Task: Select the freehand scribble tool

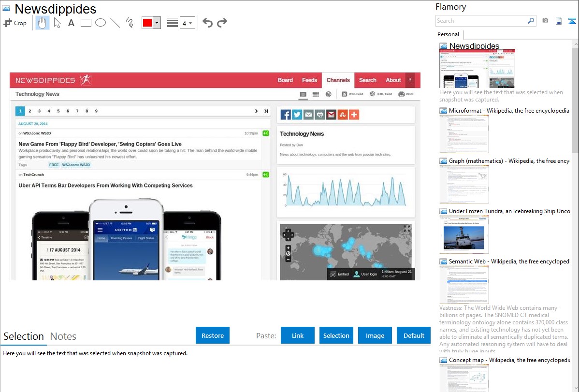Action: click(x=130, y=23)
